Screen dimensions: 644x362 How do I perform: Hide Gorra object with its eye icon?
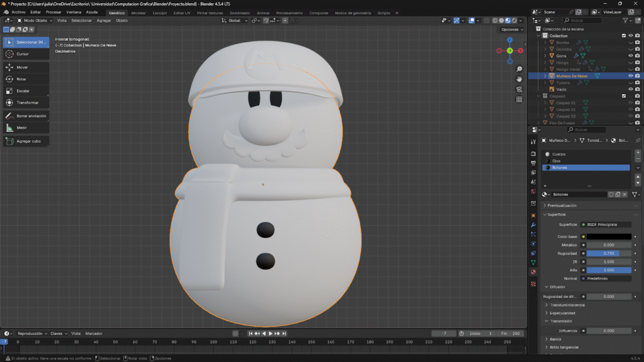[630, 56]
